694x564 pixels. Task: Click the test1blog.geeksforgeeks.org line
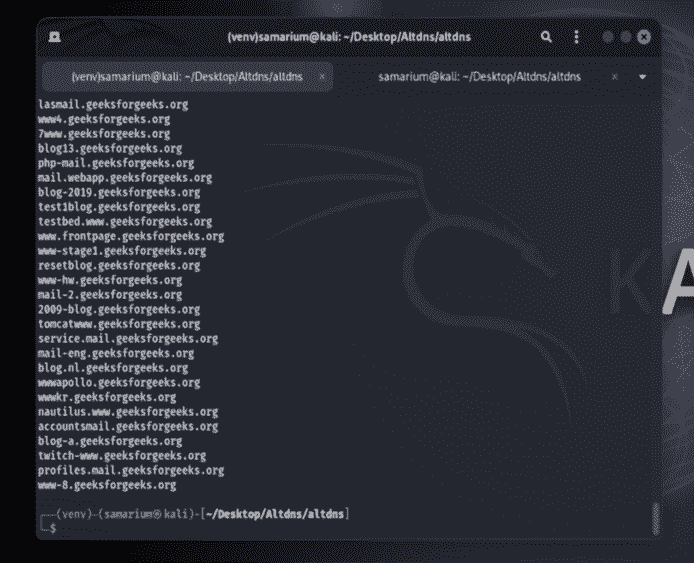tap(119, 207)
